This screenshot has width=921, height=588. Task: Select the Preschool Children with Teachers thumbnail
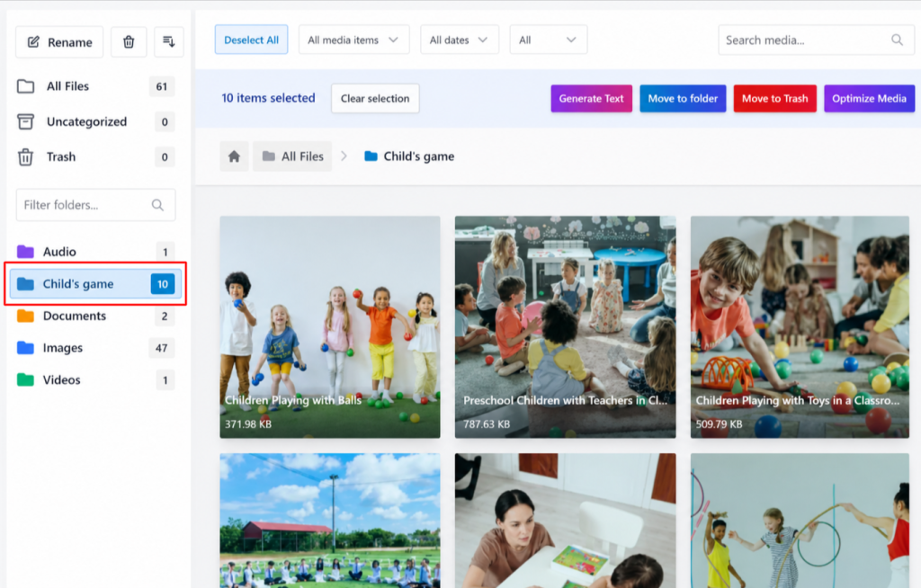tap(565, 327)
